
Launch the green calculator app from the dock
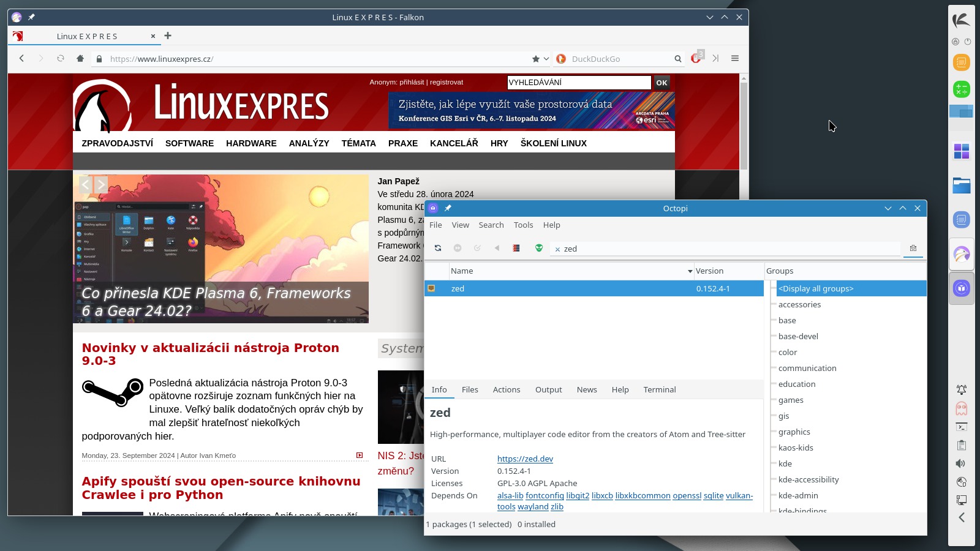coord(962,89)
